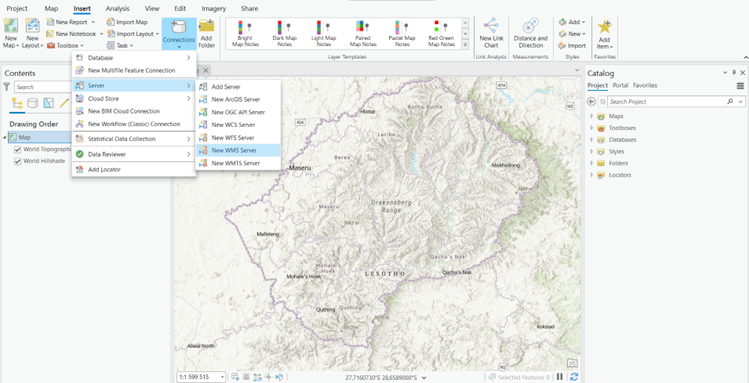Click List By Drawing Order icon
Image resolution: width=749 pixels, height=383 pixels.
(17, 103)
